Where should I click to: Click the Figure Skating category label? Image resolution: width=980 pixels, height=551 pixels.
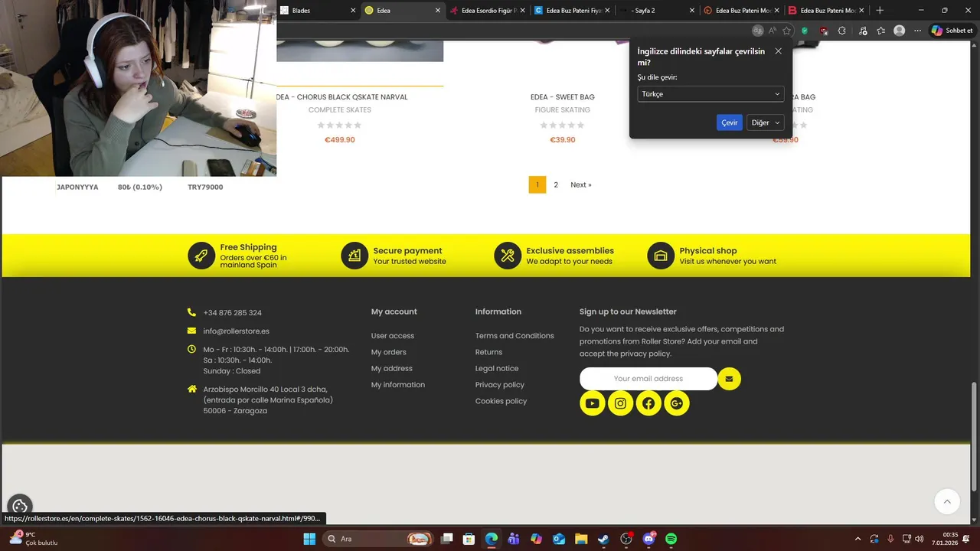pos(563,110)
